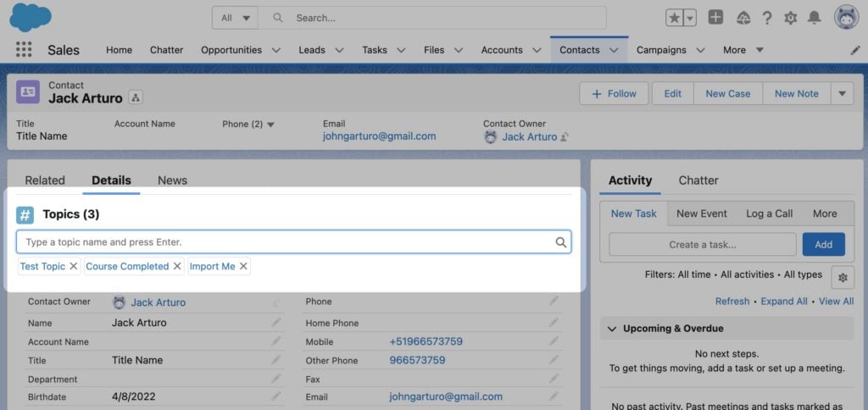The width and height of the screenshot is (868, 410).
Task: Edit the Title field pencil icon
Action: (275, 360)
